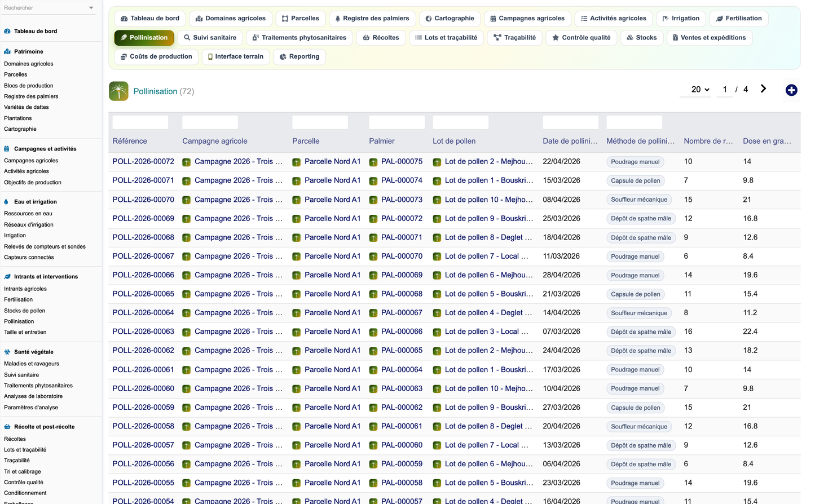
Task: Click the Parcelle column filter field
Action: [320, 122]
